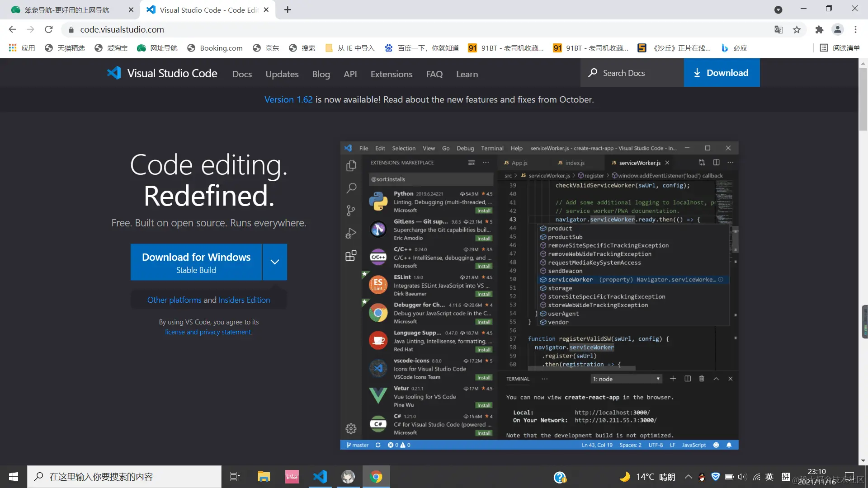Open the Chrome three-dot menu
Image resolution: width=868 pixels, height=488 pixels.
point(855,30)
